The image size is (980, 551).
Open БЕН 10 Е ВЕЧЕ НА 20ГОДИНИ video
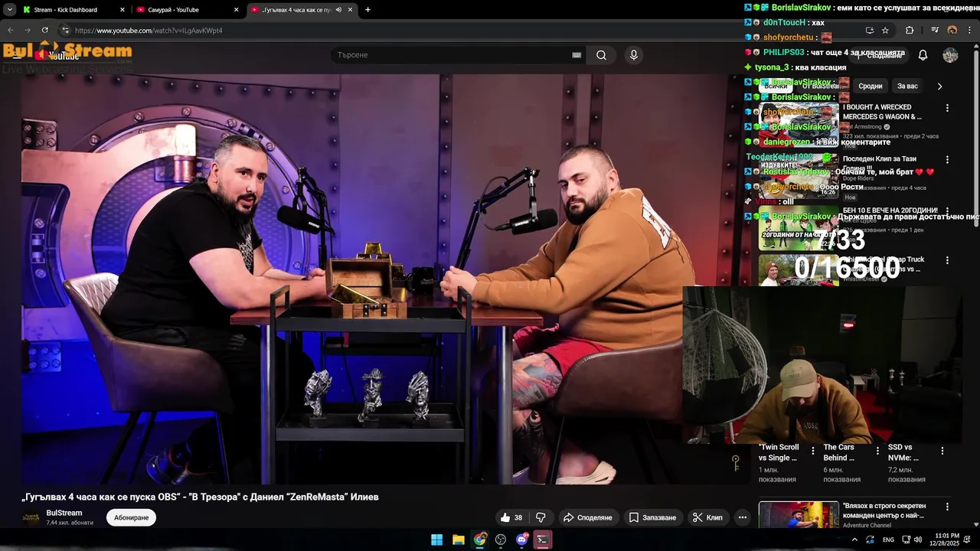click(x=890, y=210)
